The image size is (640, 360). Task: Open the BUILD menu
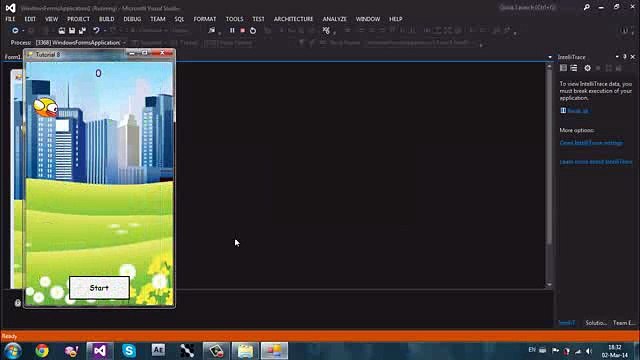tap(107, 19)
